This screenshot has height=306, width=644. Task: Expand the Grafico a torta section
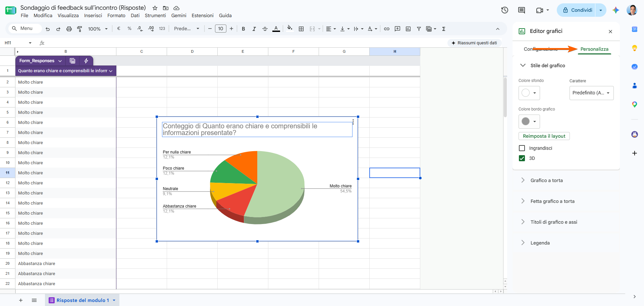click(x=523, y=180)
